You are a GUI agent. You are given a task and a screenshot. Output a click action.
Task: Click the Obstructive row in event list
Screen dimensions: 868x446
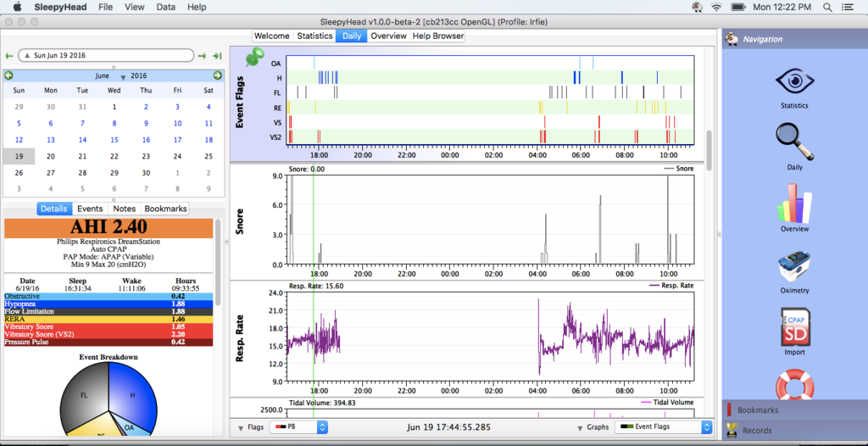click(x=108, y=297)
